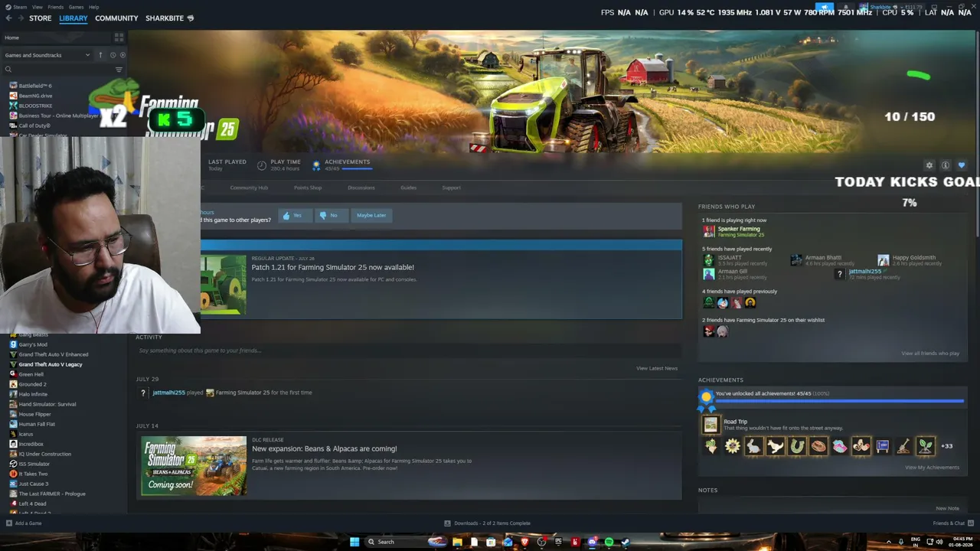Screen dimensions: 980x551
Task: Toggle show ready-to-play games filter
Action: click(x=122, y=55)
